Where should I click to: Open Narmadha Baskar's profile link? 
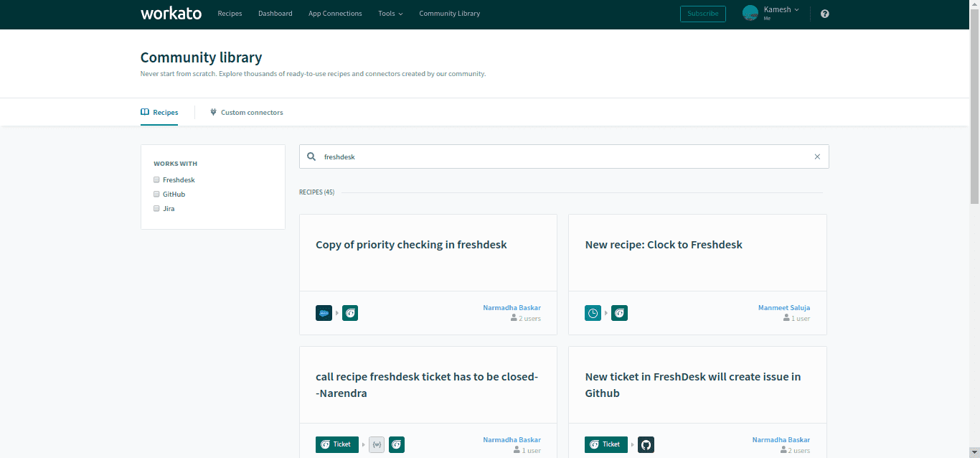coord(512,307)
